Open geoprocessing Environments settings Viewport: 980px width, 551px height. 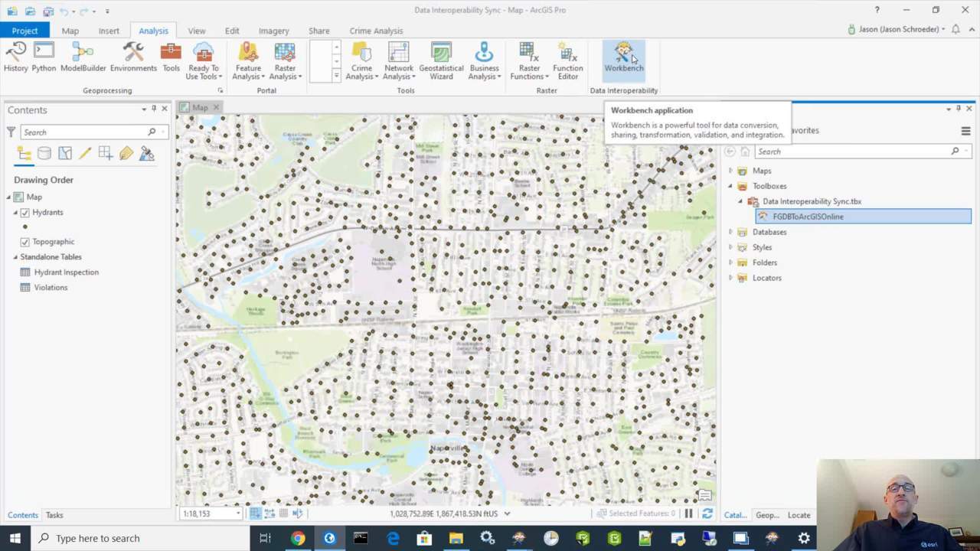pos(133,58)
